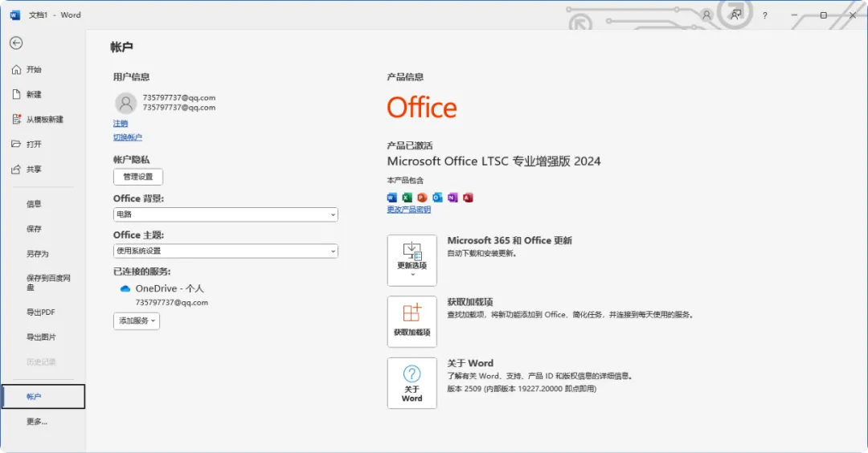Go back using the back arrow icon

click(16, 43)
